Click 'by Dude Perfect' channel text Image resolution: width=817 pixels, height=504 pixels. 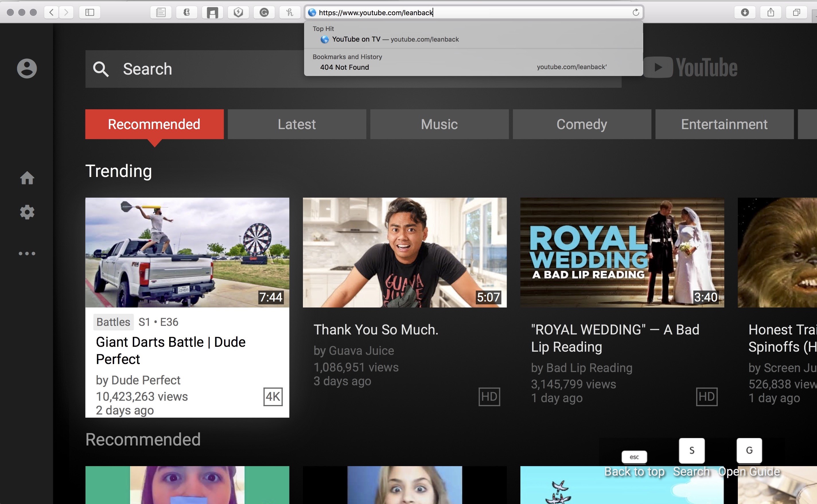click(138, 380)
